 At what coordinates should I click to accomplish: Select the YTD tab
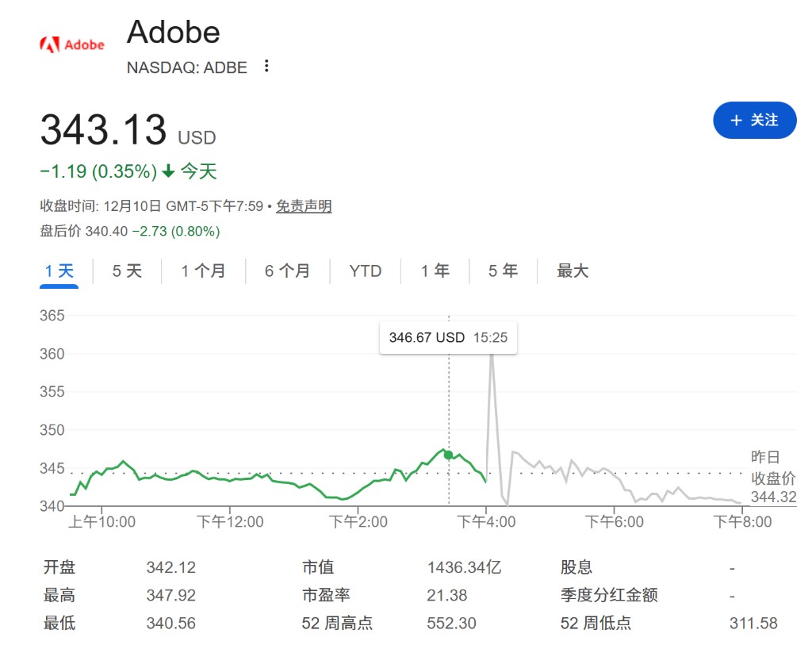365,271
